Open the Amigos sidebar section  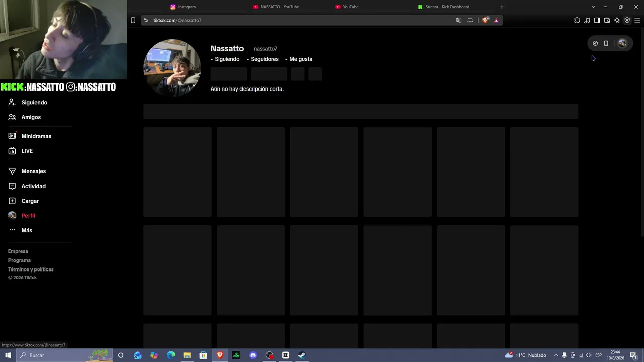tap(31, 117)
